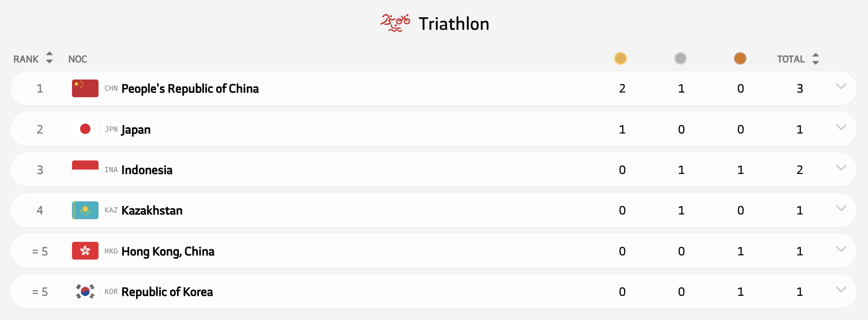Expand the Indonesia row details chevron
Viewport: 868px width, 320px height.
click(x=841, y=167)
